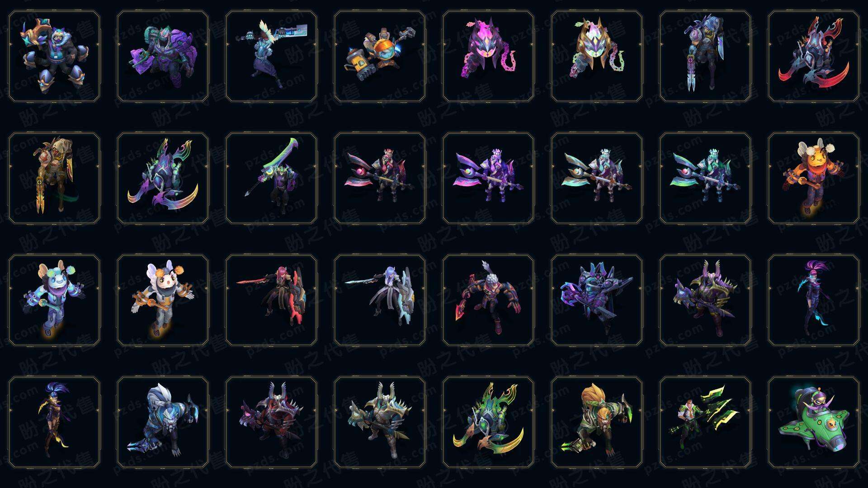Choose the white-haired figure with red claws
Screen dimensions: 868x488
click(x=488, y=300)
